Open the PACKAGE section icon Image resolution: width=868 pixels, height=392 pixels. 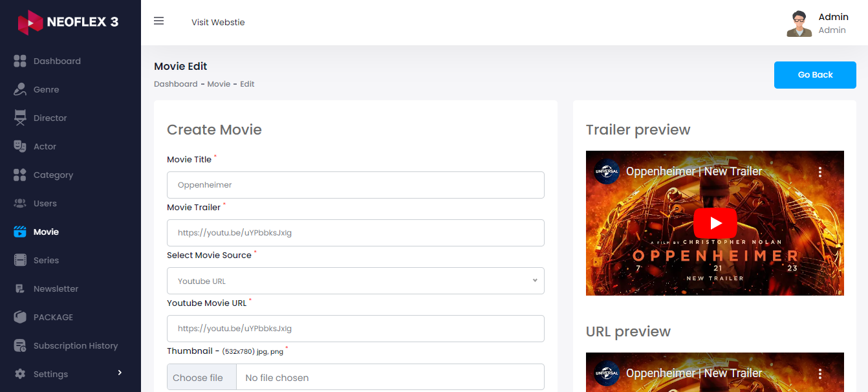pyautogui.click(x=21, y=317)
